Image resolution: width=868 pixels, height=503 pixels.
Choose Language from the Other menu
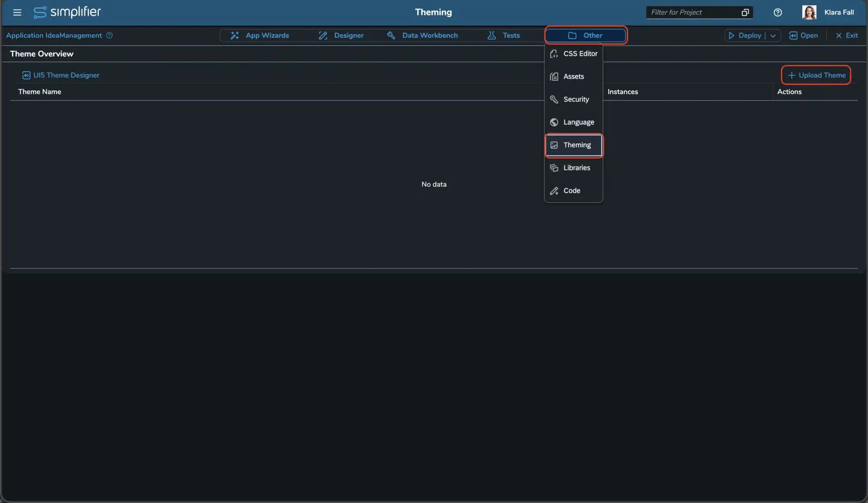(x=573, y=122)
